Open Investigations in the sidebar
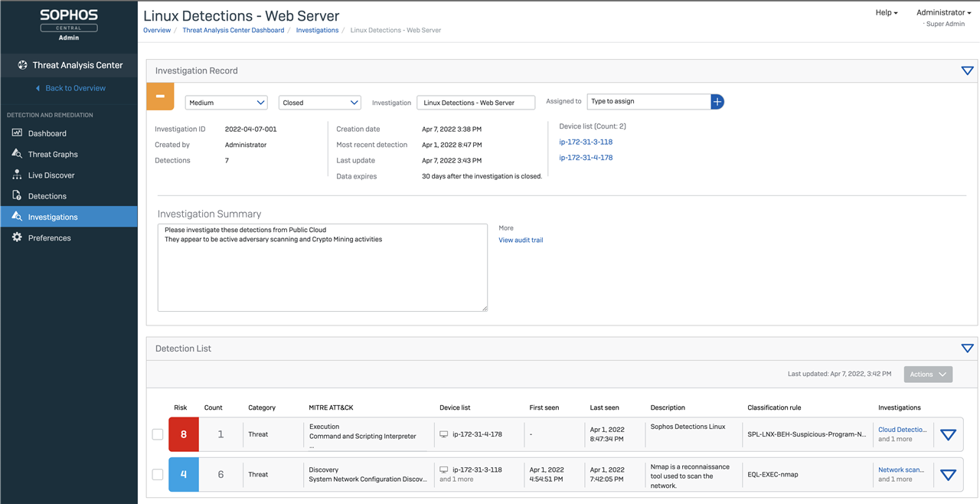The height and width of the screenshot is (504, 980). (x=69, y=217)
